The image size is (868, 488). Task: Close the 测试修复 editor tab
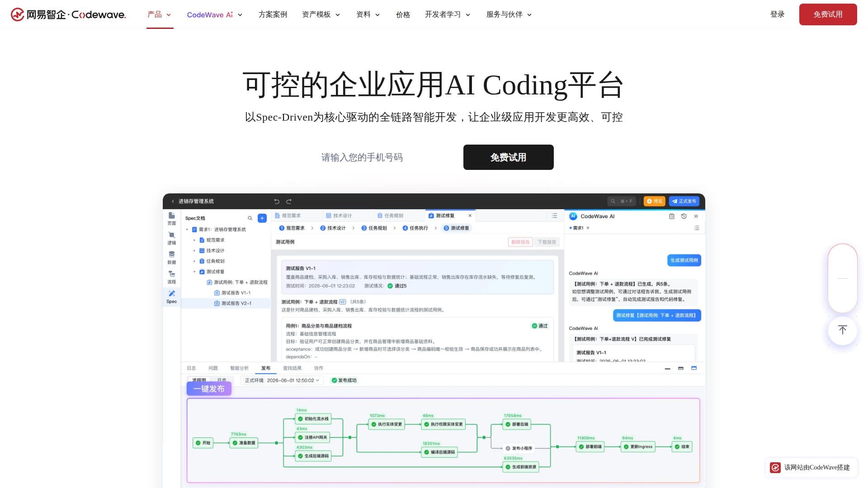(470, 216)
